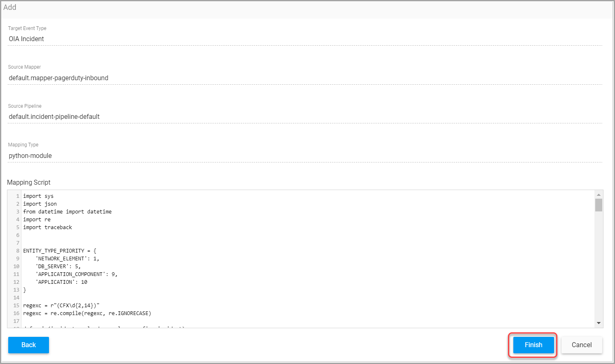The width and height of the screenshot is (615, 364).
Task: Click the Cancel button
Action: pyautogui.click(x=582, y=345)
